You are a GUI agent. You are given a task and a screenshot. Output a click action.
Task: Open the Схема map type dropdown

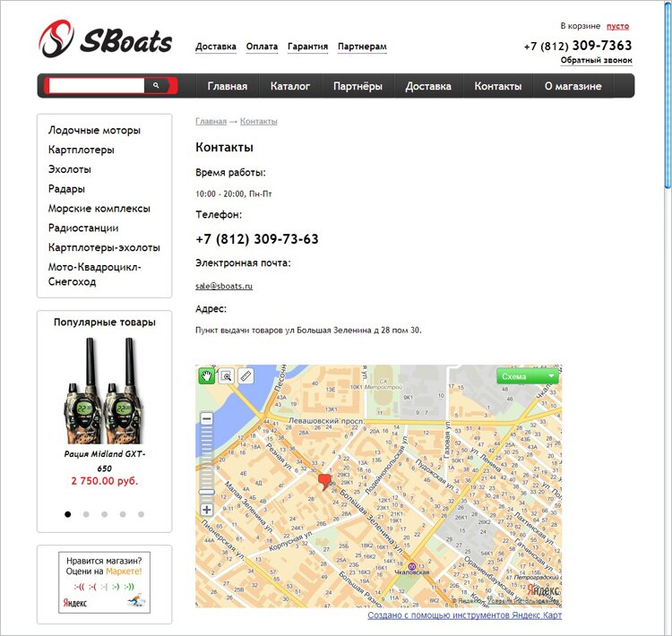coord(528,376)
